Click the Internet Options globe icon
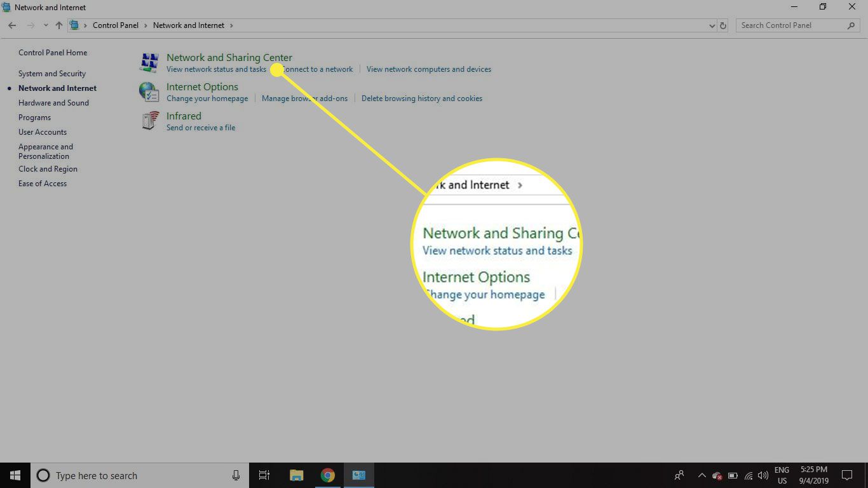This screenshot has height=488, width=868. (x=149, y=91)
